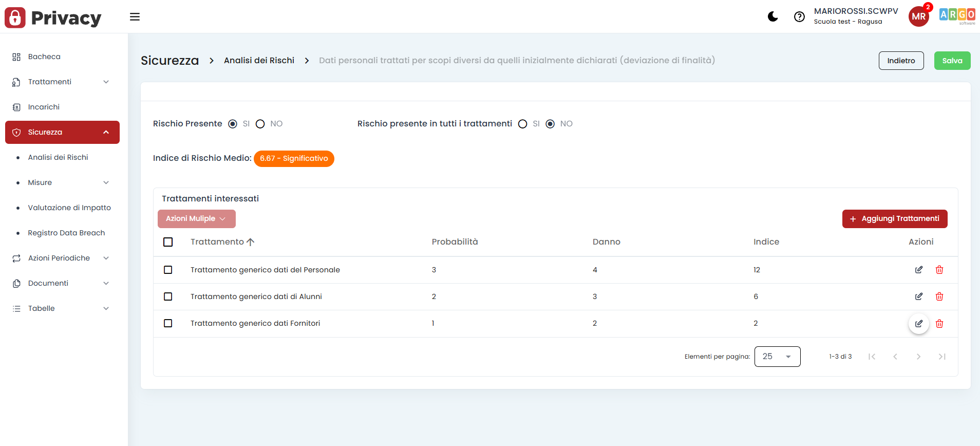Viewport: 980px width, 446px height.
Task: Open the elements per page dropdown
Action: tap(777, 357)
